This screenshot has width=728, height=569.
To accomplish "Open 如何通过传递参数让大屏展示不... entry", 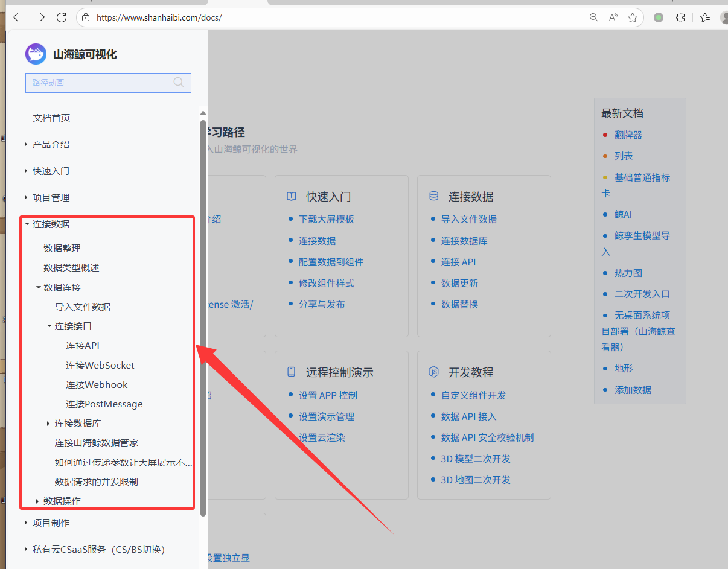I will click(x=123, y=463).
